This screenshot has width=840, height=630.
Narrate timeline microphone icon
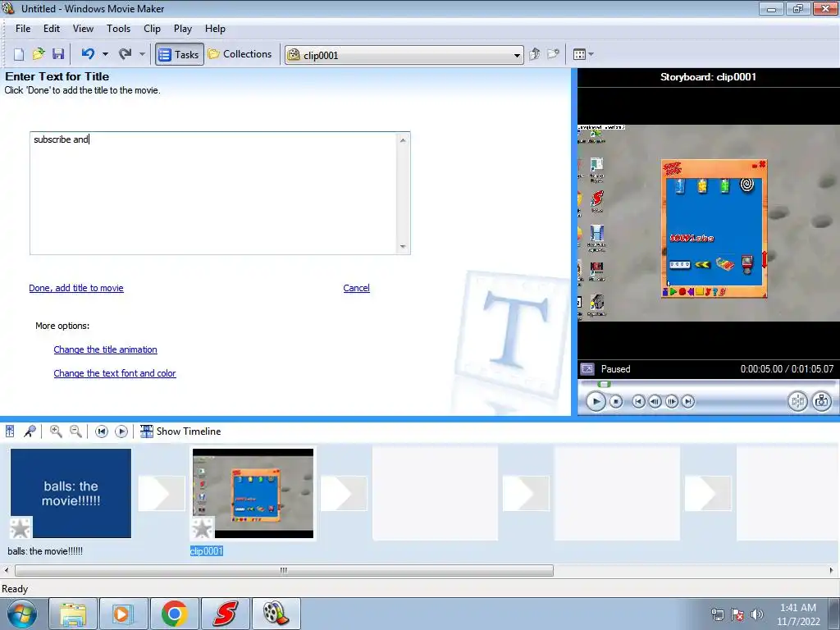click(x=30, y=431)
